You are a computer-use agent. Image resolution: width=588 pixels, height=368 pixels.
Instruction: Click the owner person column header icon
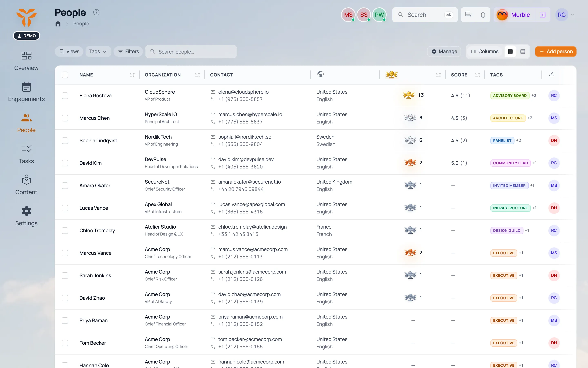coord(551,74)
